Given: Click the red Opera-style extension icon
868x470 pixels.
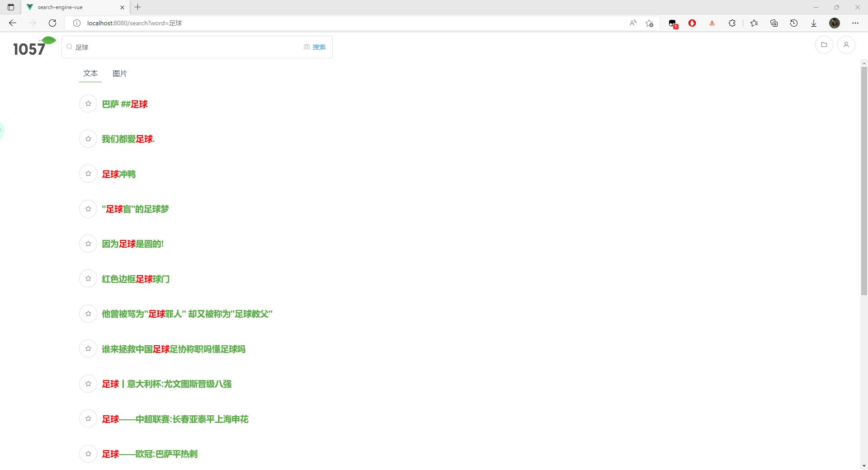Looking at the screenshot, I should point(692,23).
